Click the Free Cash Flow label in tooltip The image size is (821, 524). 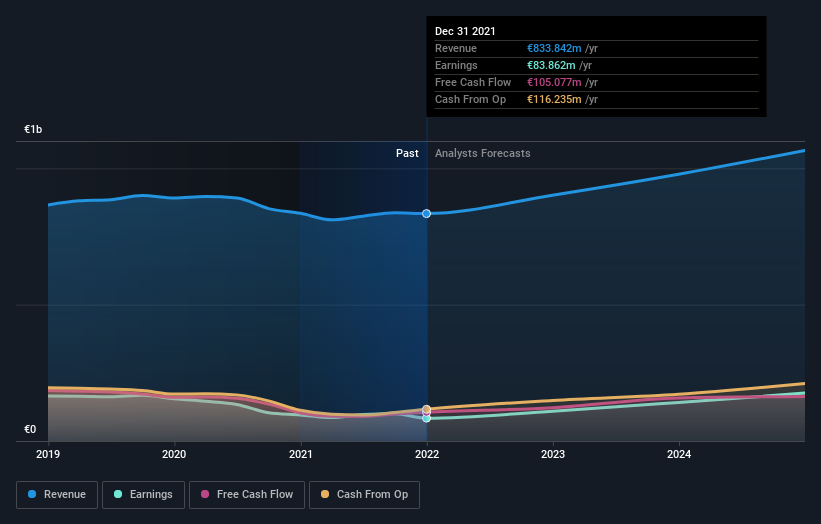(473, 82)
